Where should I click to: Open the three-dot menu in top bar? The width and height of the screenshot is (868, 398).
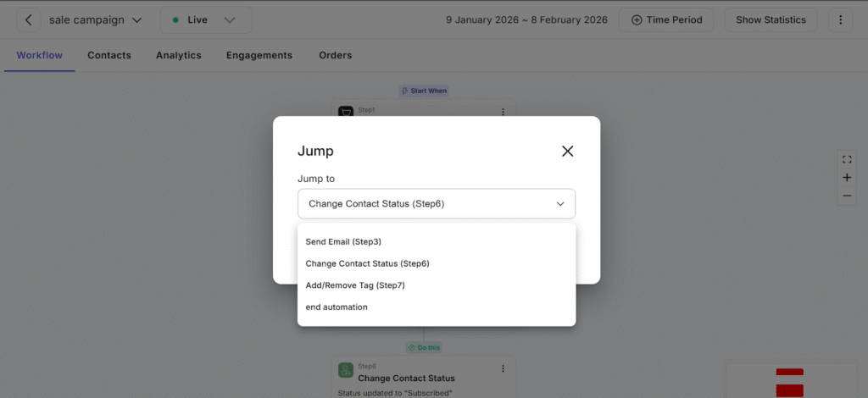(x=840, y=19)
